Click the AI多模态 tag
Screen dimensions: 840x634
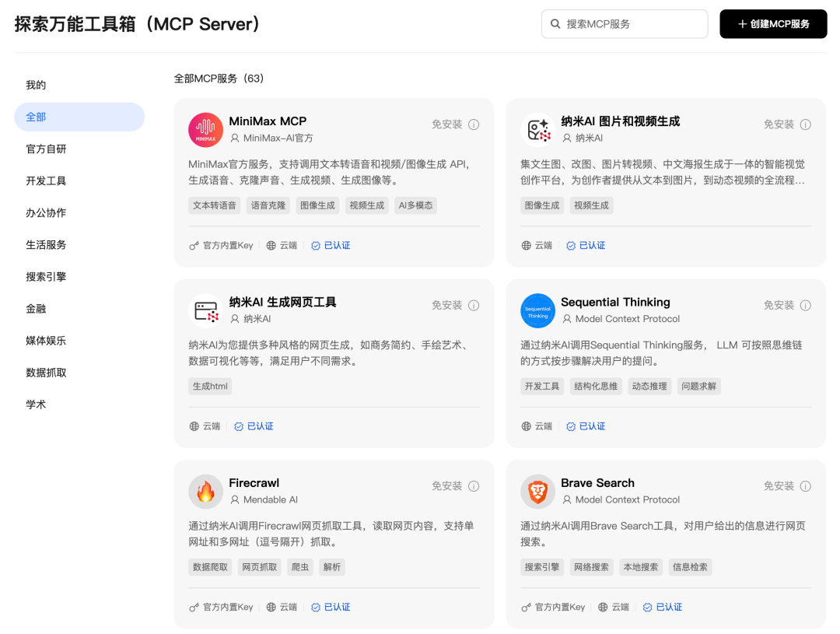point(415,205)
